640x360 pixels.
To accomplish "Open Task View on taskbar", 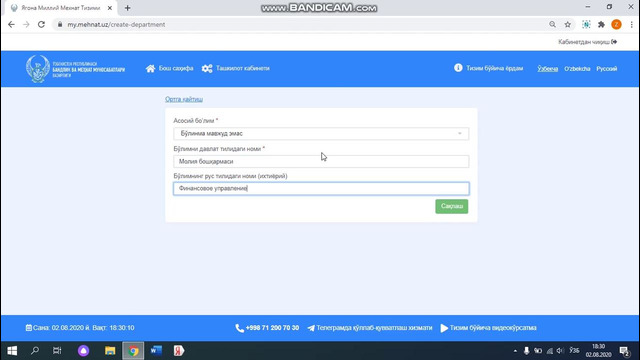I will [x=57, y=351].
